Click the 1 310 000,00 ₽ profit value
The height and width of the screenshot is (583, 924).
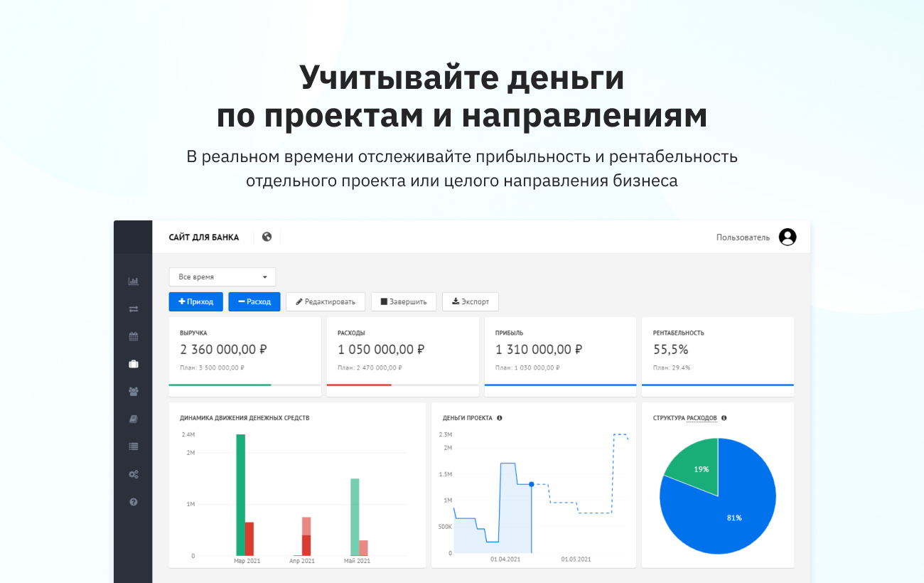tap(539, 350)
